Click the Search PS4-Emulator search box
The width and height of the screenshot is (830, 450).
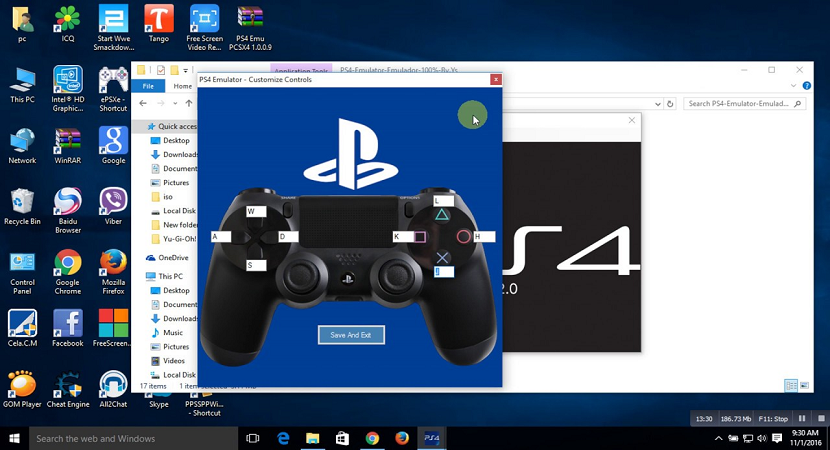click(744, 104)
